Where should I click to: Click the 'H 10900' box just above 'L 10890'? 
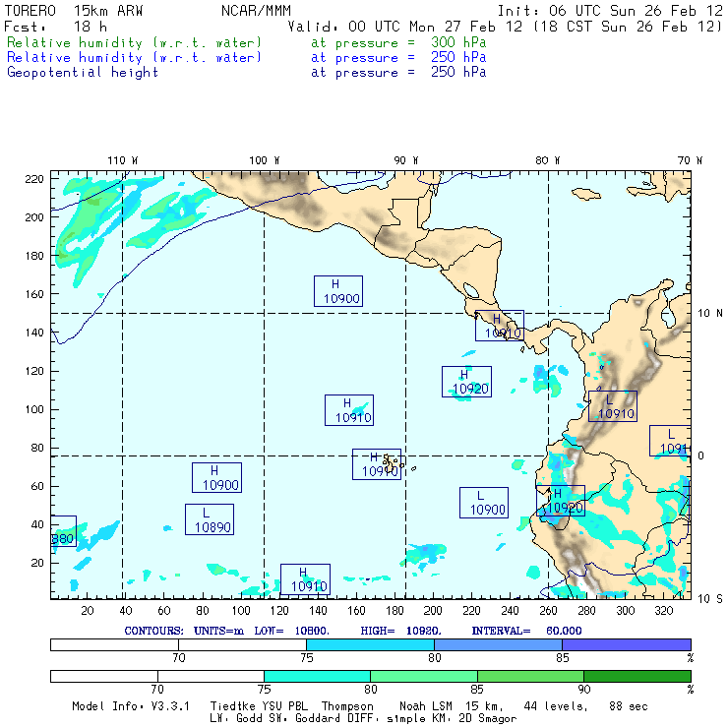click(x=216, y=478)
